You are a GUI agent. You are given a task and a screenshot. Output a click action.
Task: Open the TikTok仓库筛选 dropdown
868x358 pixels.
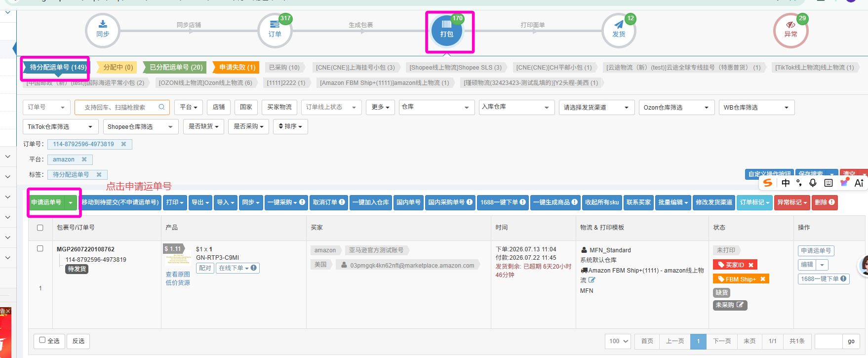click(60, 127)
